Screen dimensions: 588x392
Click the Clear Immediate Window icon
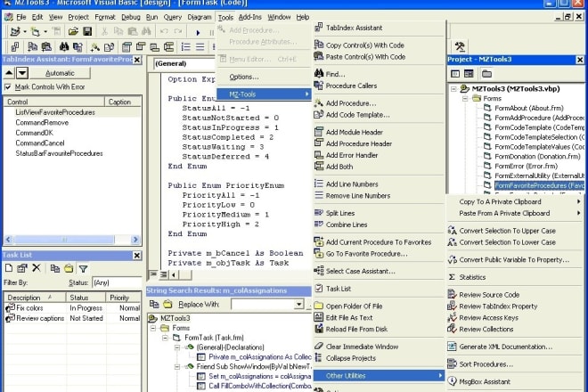(x=319, y=346)
